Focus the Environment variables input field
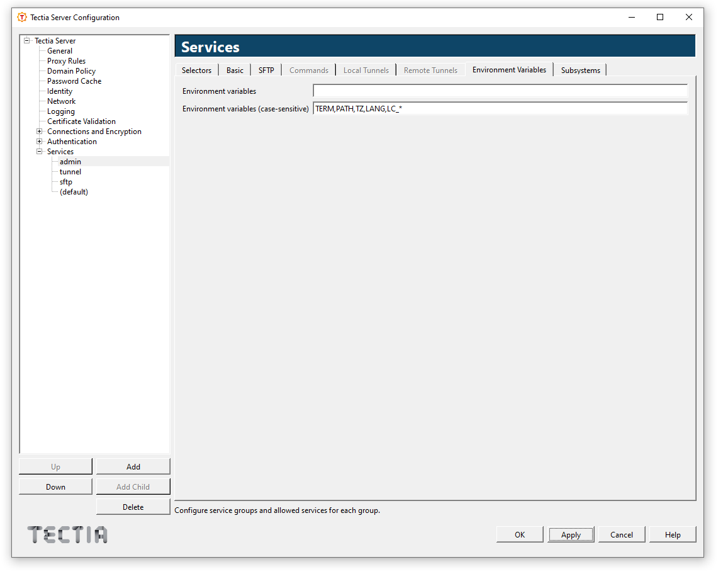The height and width of the screenshot is (574, 728). [500, 91]
